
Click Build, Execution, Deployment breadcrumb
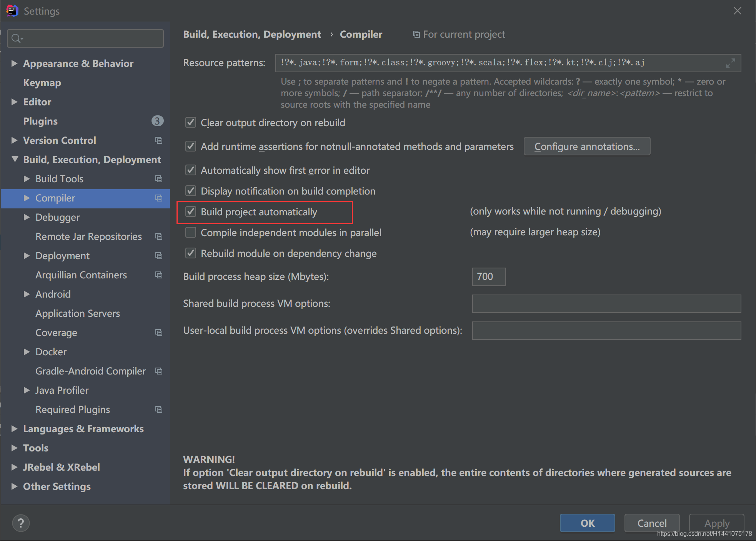click(x=252, y=34)
